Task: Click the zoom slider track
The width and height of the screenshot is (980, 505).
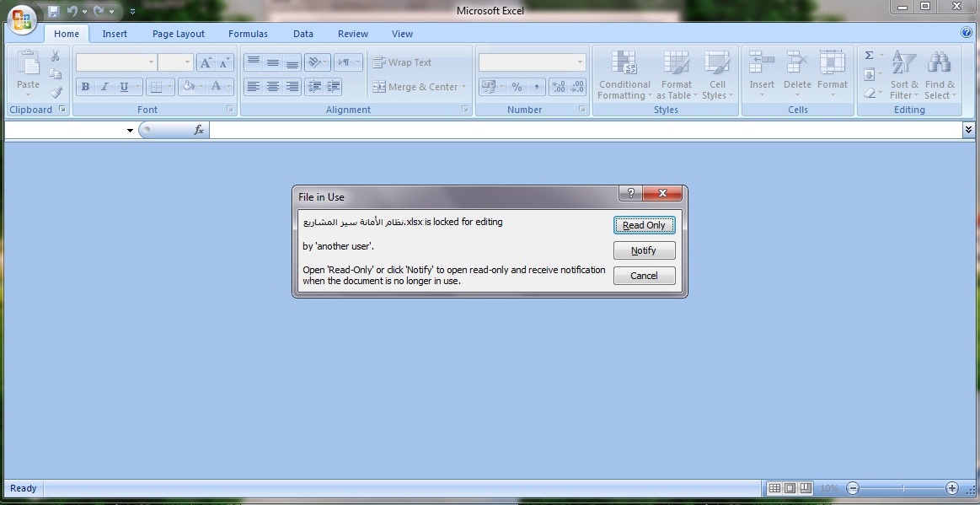Action: (902, 488)
